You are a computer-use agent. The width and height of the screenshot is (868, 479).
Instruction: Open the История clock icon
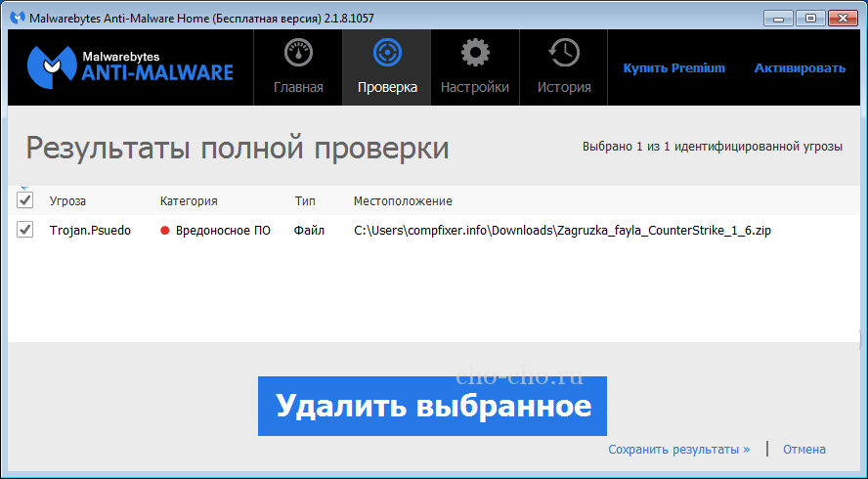tap(564, 53)
